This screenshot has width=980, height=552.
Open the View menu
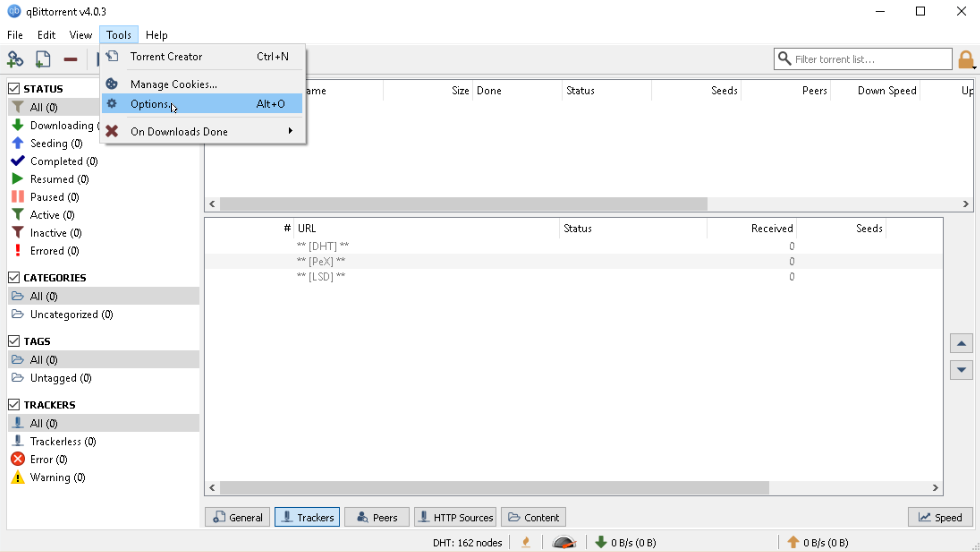(81, 35)
